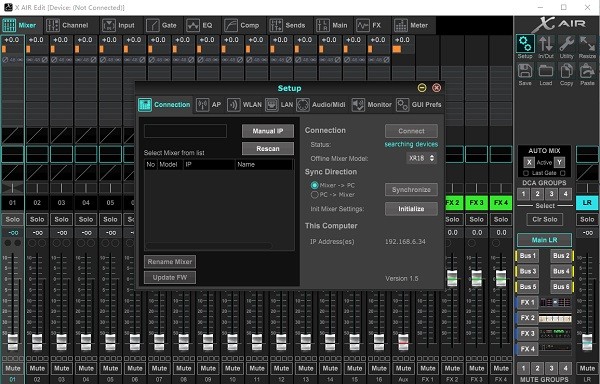
Task: Mute channel 09
Action: click(208, 368)
